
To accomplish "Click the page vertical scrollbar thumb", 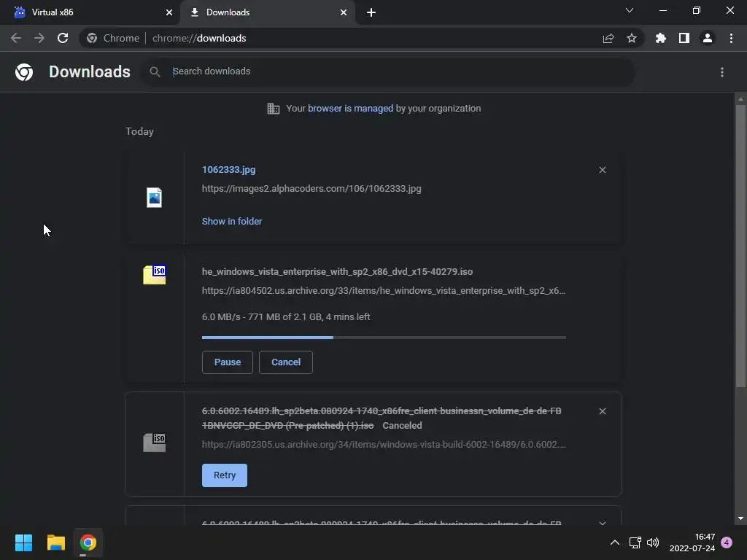I will pyautogui.click(x=740, y=246).
